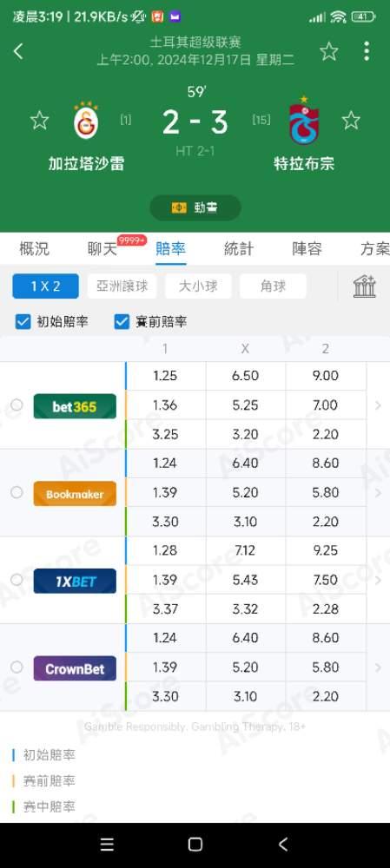Tap bet365 pre-match away odds 7.00
This screenshot has width=390, height=868.
tap(326, 405)
